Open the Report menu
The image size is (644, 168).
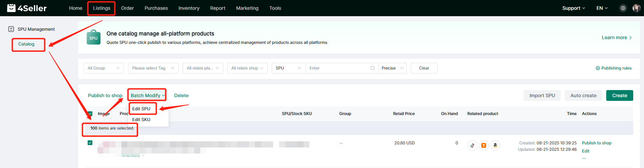click(218, 8)
